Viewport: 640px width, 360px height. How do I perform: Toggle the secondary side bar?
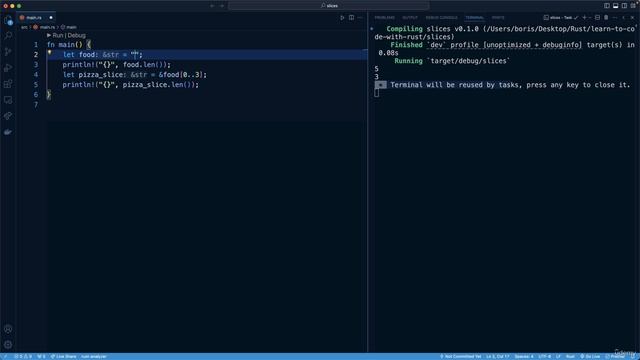[624, 6]
